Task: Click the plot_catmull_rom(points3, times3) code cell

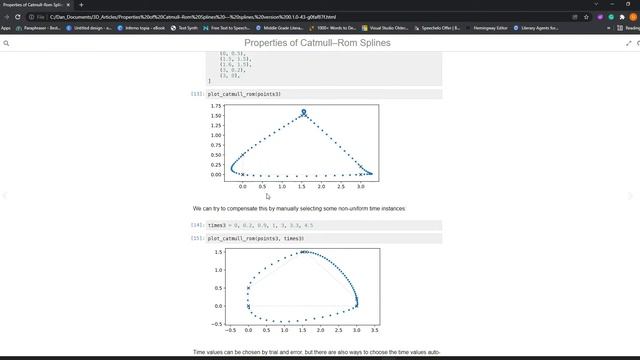Action: 324,238
